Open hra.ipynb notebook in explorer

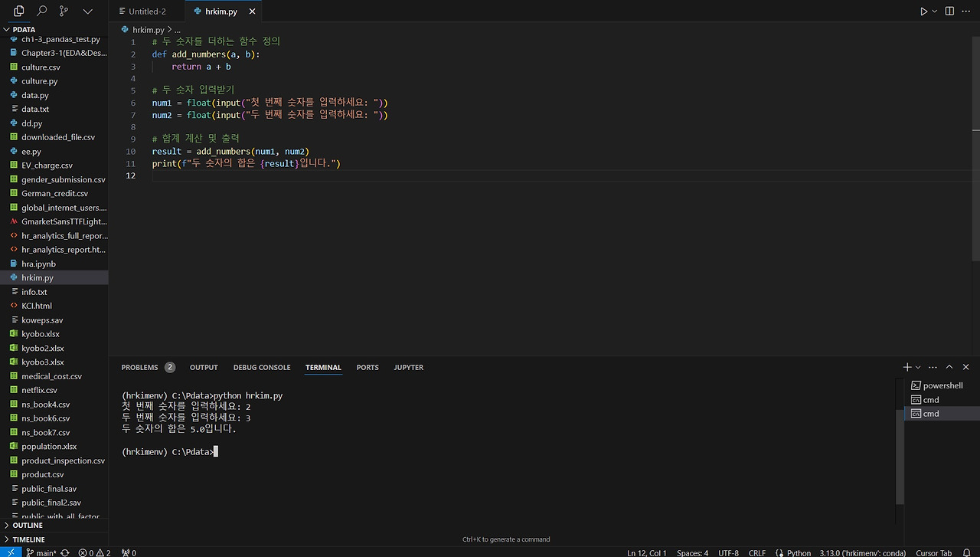(54, 264)
